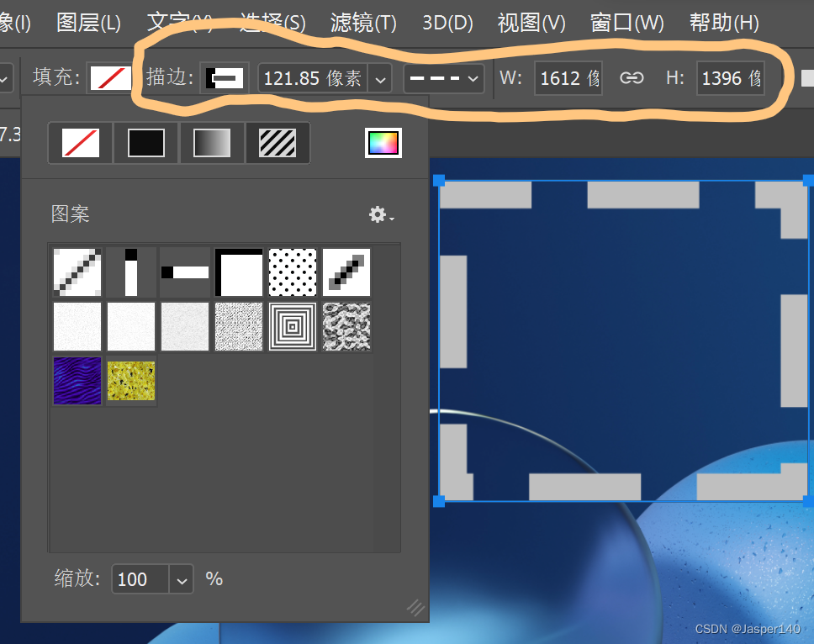Expand the 缩放 scale dropdown arrow
The height and width of the screenshot is (644, 814).
pyautogui.click(x=181, y=580)
